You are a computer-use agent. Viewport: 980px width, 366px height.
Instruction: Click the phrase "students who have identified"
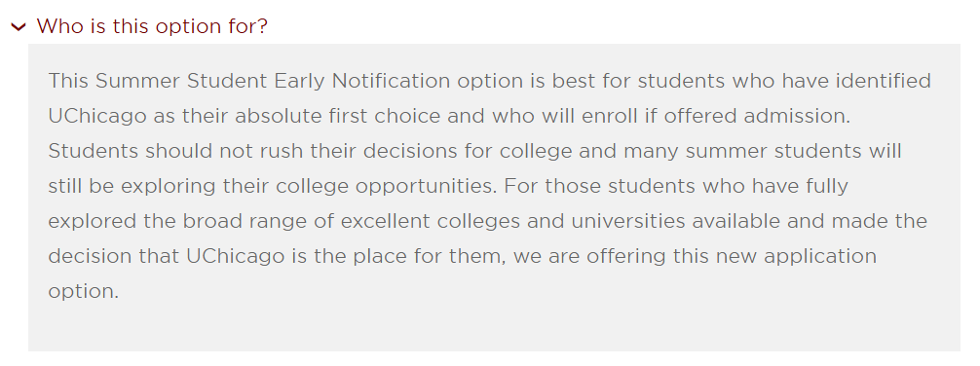[784, 81]
